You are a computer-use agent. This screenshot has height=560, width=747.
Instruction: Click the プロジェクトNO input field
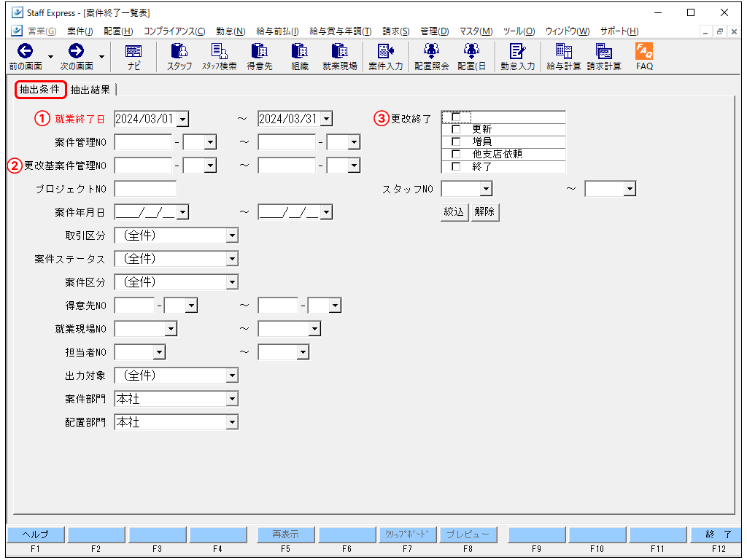(x=145, y=189)
